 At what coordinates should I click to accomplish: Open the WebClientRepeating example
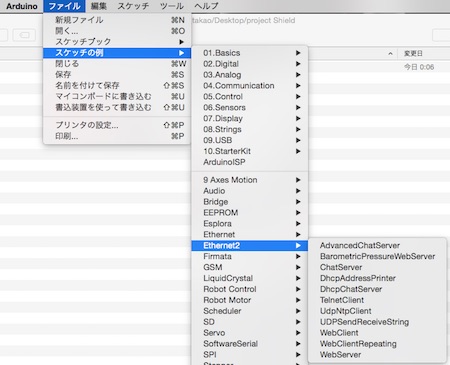[377, 344]
